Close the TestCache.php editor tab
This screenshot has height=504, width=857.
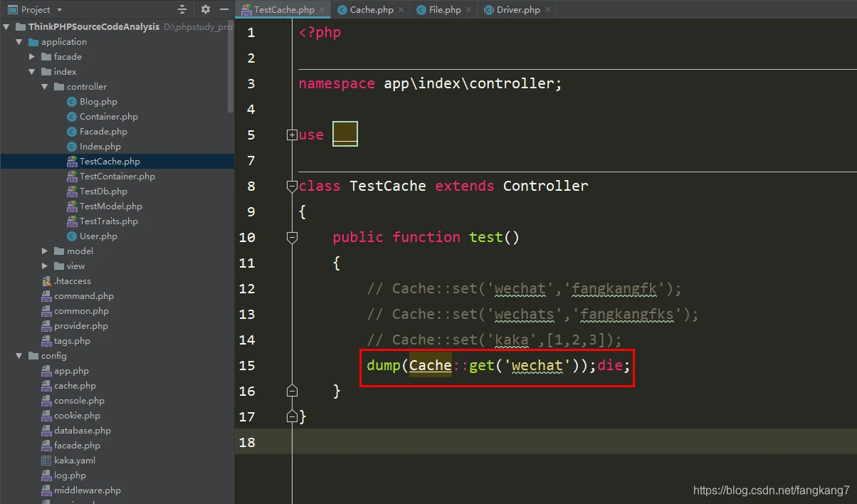[322, 10]
